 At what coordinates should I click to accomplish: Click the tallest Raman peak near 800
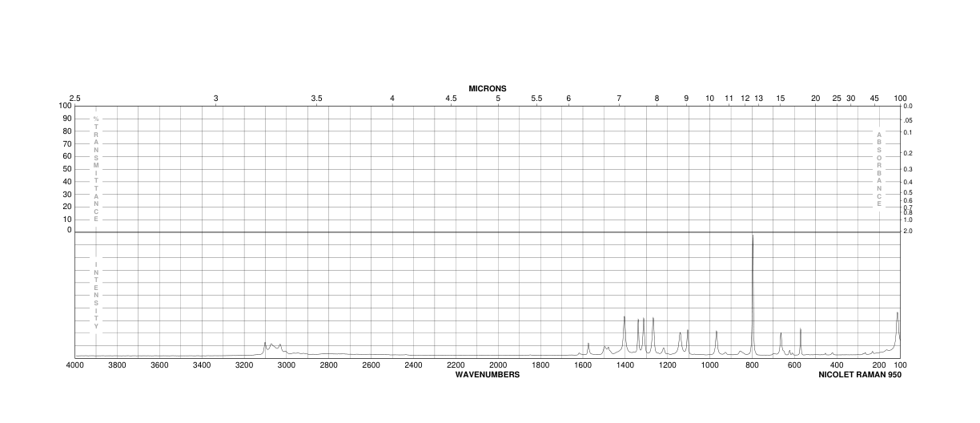pos(753,296)
